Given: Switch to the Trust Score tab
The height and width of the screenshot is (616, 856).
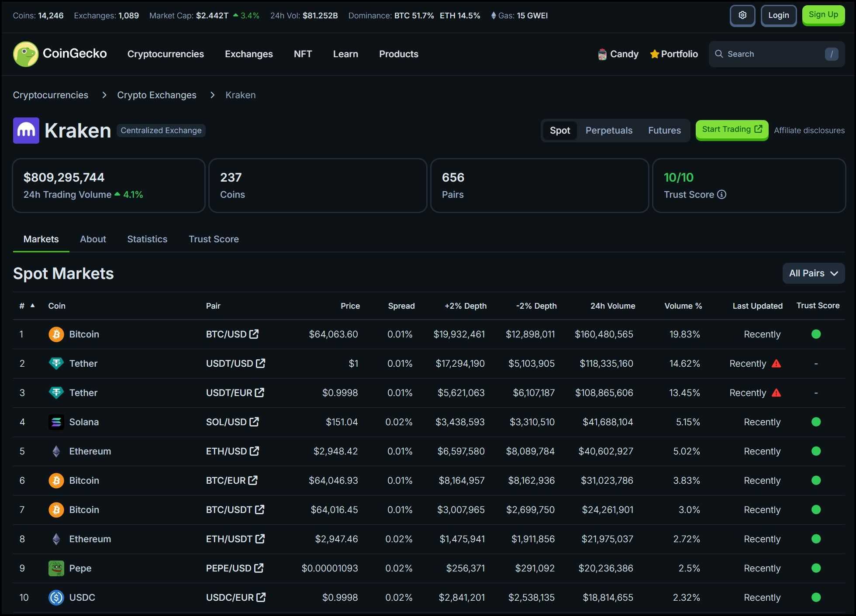Looking at the screenshot, I should (214, 239).
